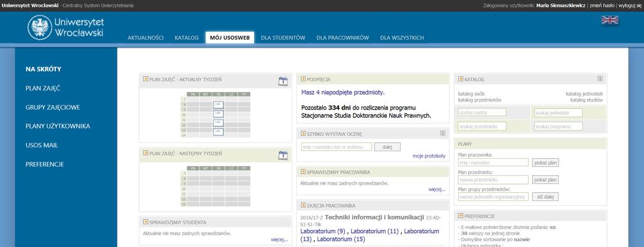The width and height of the screenshot is (644, 247).
Task: Open Grupy zajęciowe in sidebar
Action: [x=53, y=107]
